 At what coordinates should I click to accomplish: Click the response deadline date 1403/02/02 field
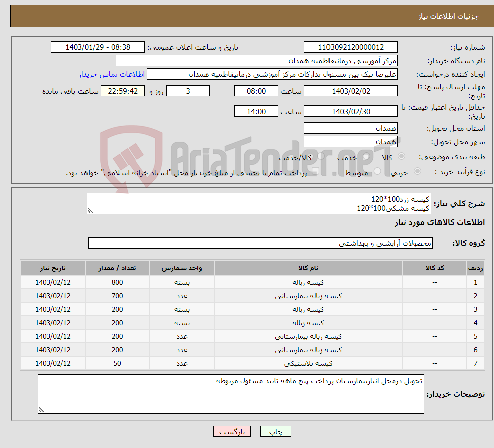(351, 91)
